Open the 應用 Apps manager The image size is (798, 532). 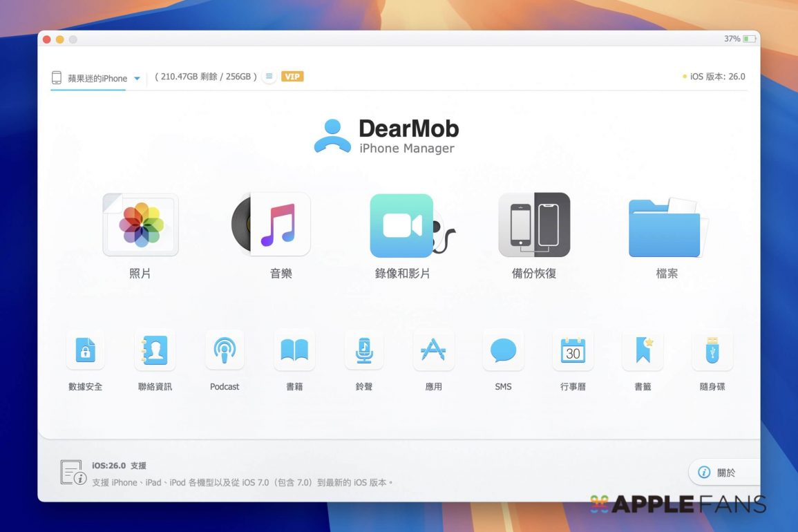pos(433,351)
